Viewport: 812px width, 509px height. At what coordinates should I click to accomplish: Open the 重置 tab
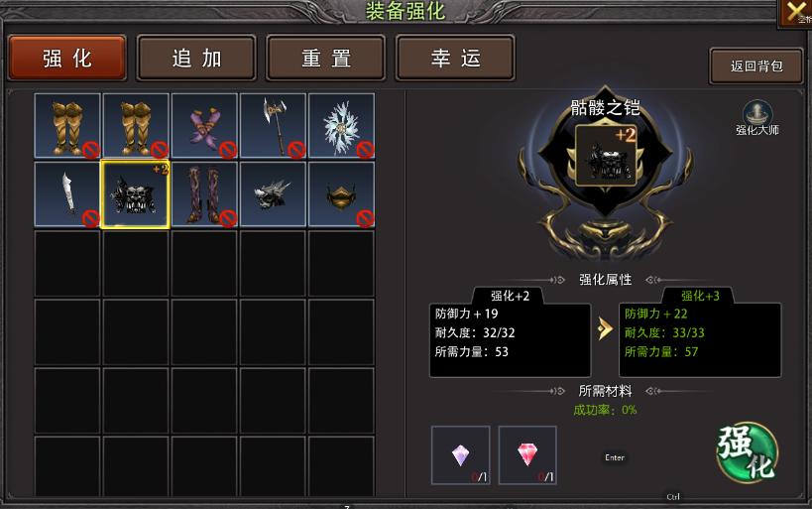coord(326,59)
